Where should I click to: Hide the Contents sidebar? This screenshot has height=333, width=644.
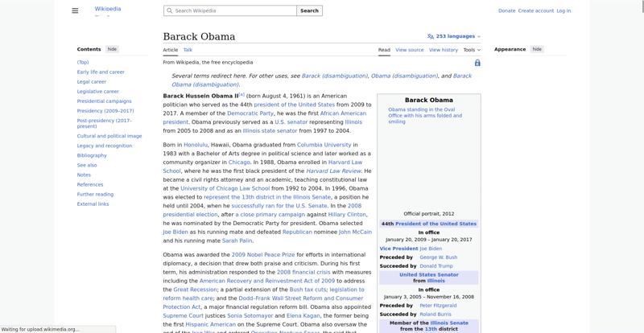click(112, 49)
